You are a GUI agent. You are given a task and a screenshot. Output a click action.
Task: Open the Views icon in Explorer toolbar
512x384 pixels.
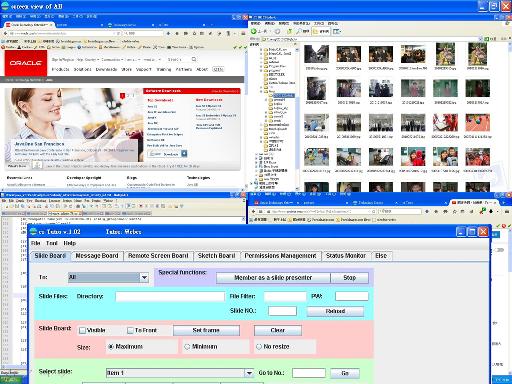click(x=337, y=31)
